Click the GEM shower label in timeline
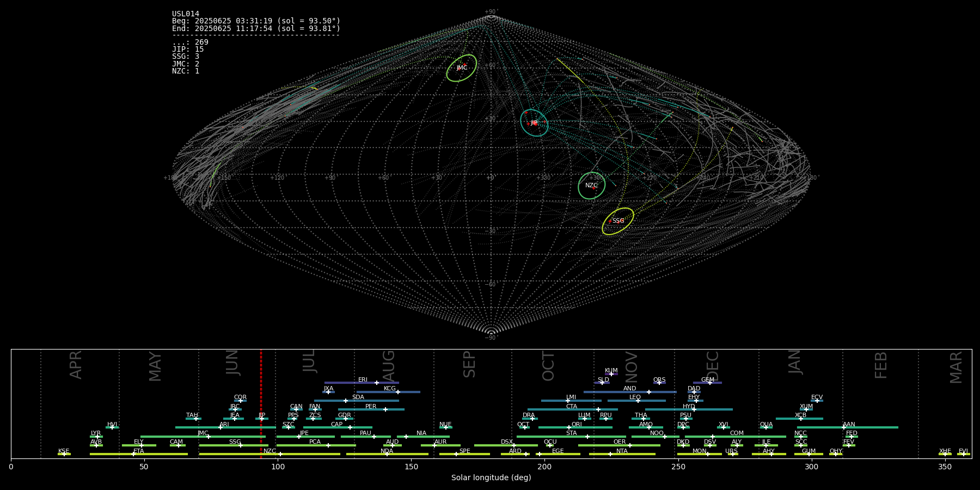The width and height of the screenshot is (980, 490). [x=707, y=380]
